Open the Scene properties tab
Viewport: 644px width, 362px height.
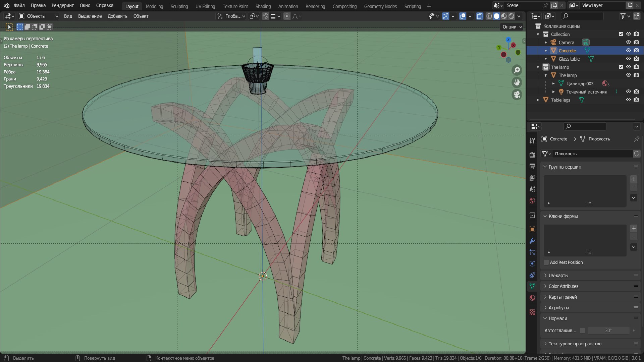532,189
